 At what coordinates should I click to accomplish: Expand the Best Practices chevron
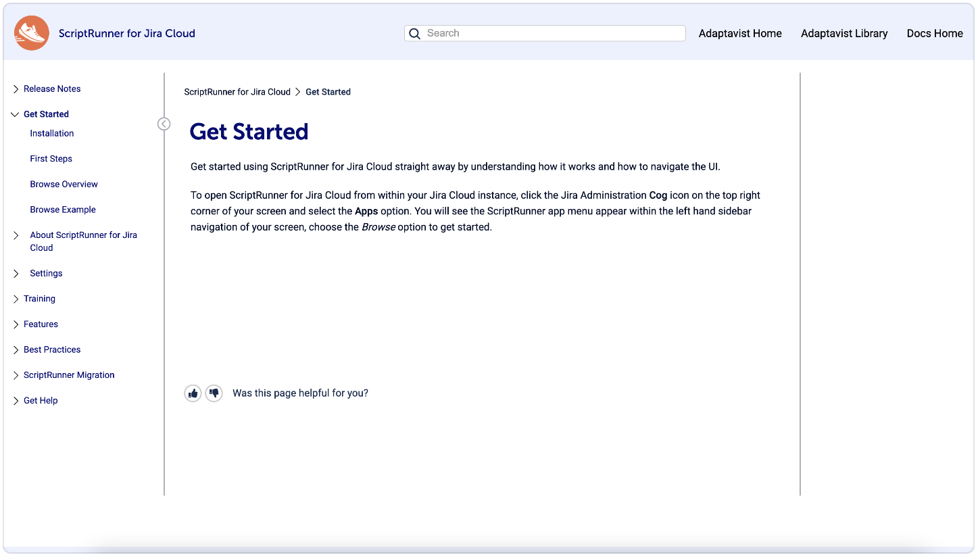point(16,350)
